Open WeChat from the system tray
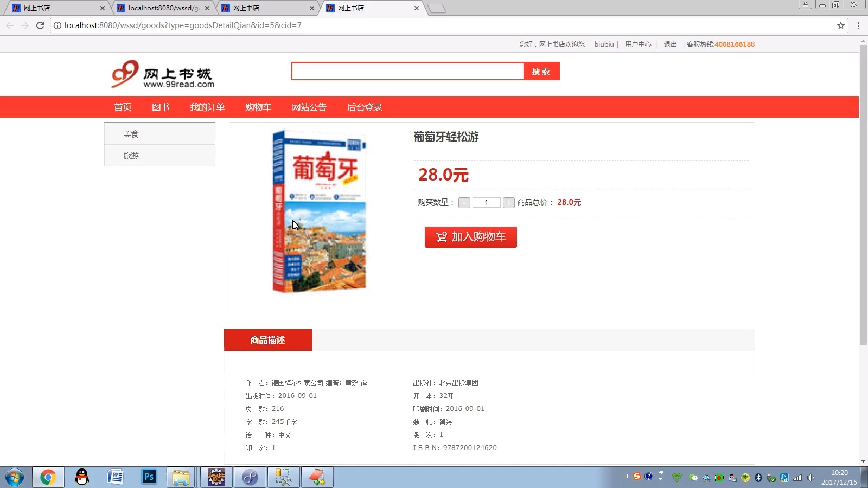868x488 pixels. pos(693,477)
